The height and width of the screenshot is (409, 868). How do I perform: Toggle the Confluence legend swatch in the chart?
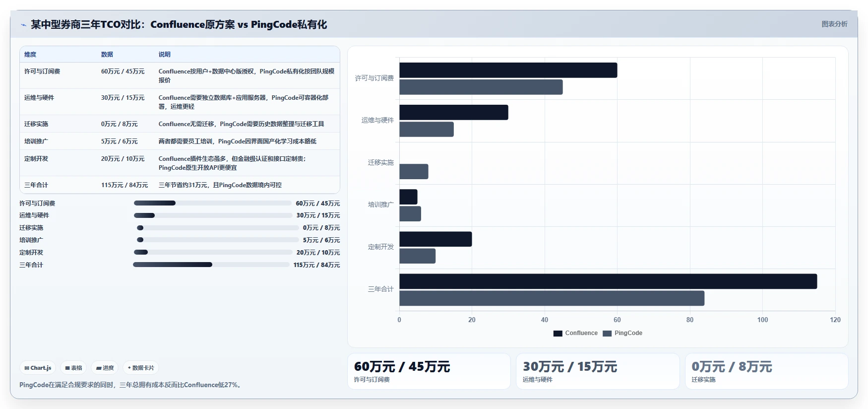(558, 334)
